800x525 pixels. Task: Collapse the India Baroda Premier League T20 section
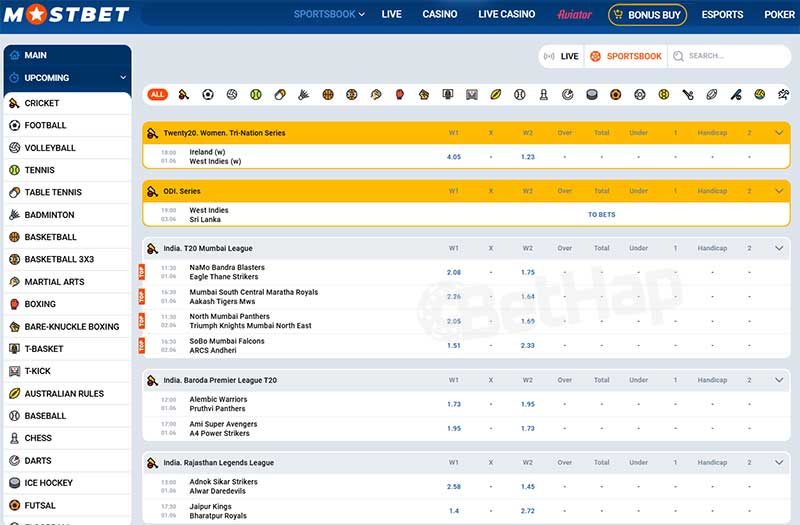[x=779, y=380]
